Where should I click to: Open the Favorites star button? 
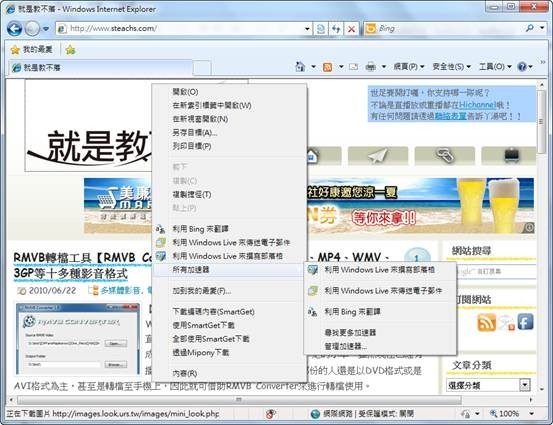(x=31, y=49)
